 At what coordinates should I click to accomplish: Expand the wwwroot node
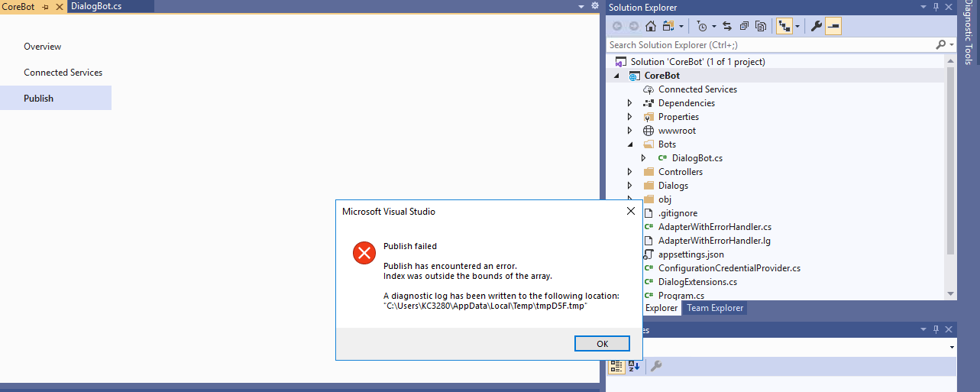629,131
